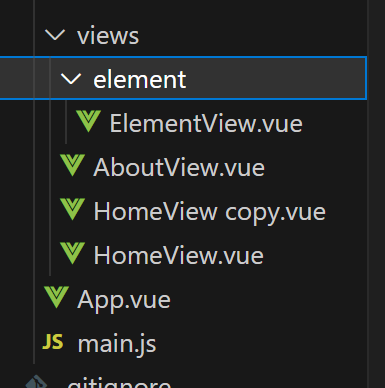Open the main.js file

tap(117, 344)
